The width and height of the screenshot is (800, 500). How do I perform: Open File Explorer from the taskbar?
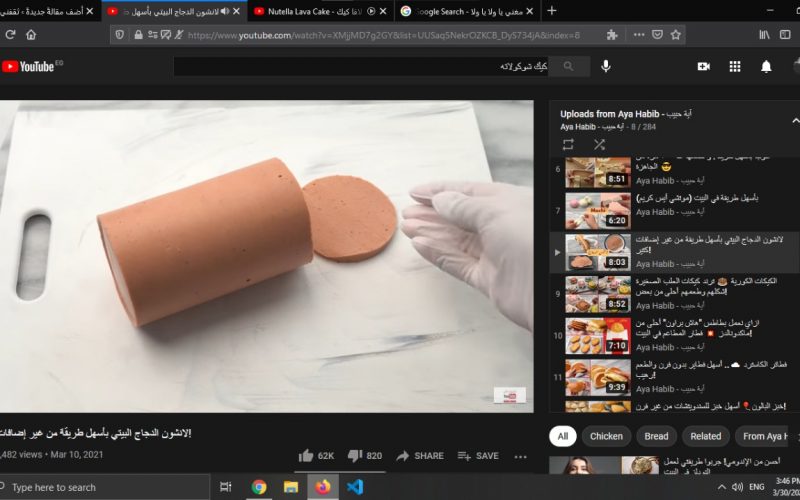[x=291, y=487]
